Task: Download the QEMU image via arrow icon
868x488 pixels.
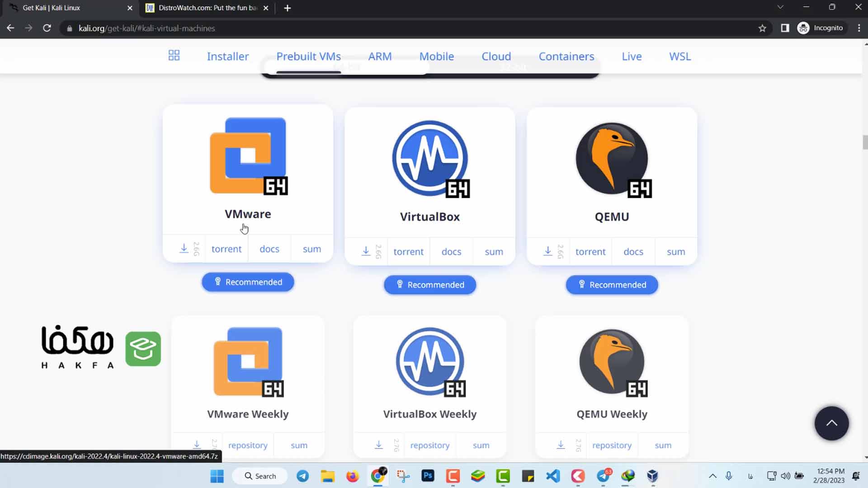Action: (x=548, y=251)
